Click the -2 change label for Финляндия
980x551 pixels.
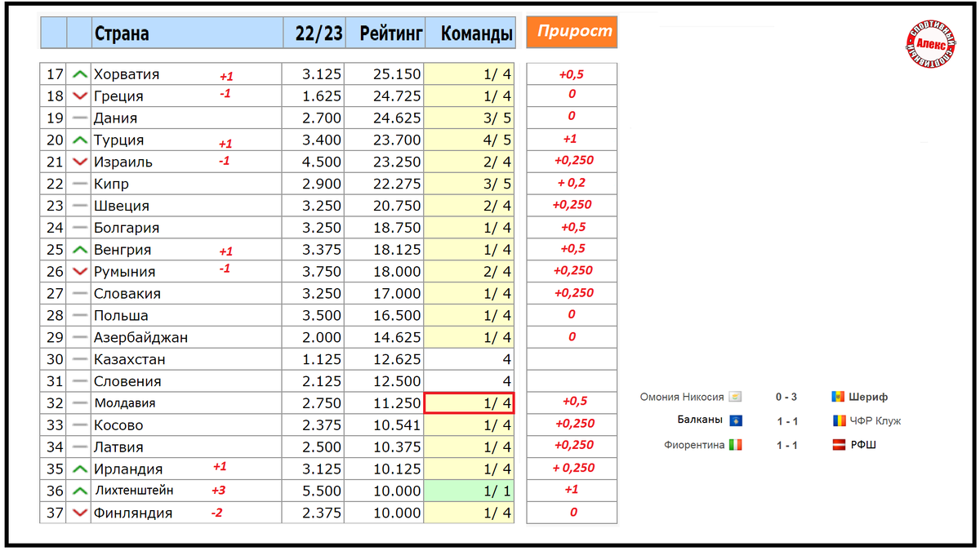click(216, 513)
